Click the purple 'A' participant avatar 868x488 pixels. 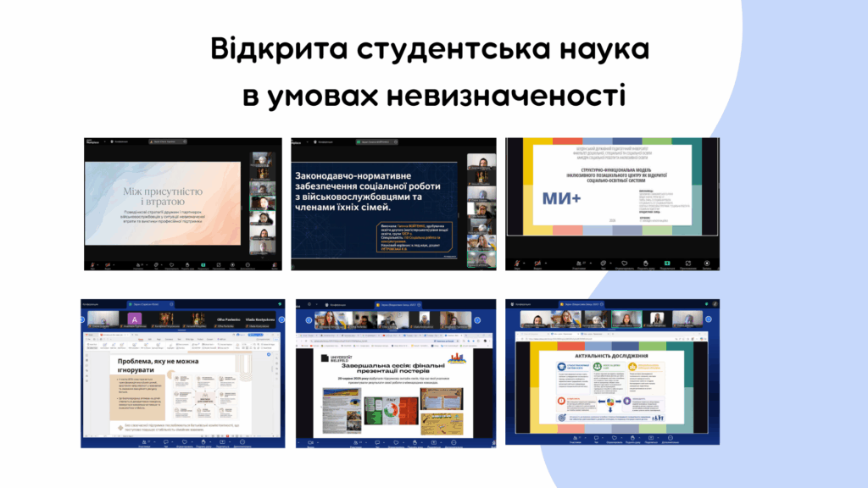coord(134,319)
